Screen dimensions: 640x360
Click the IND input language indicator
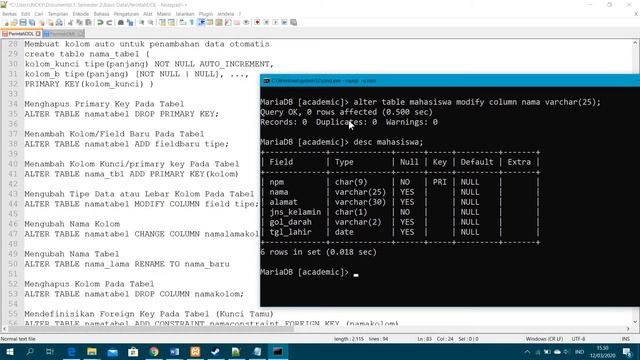point(579,352)
